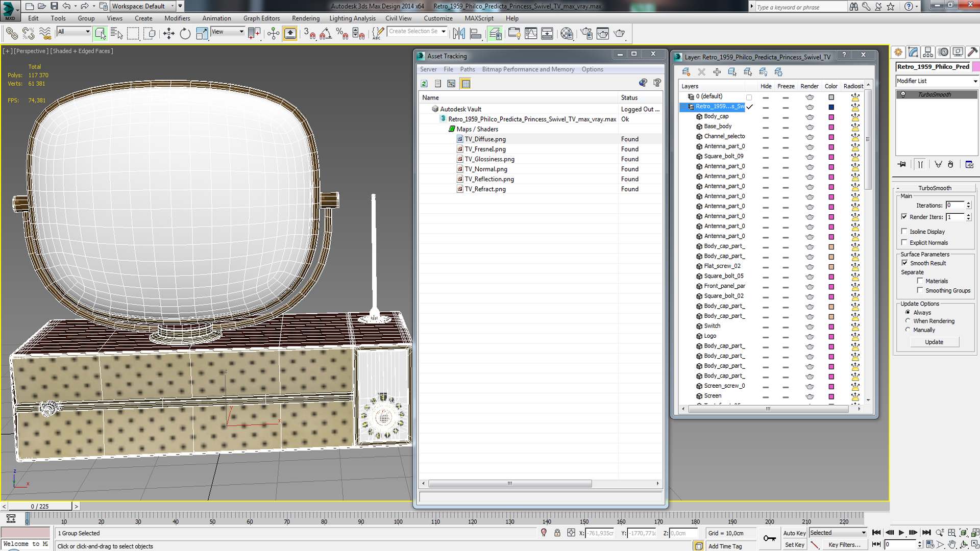Select Manually update option
The height and width of the screenshot is (551, 980).
click(x=908, y=330)
